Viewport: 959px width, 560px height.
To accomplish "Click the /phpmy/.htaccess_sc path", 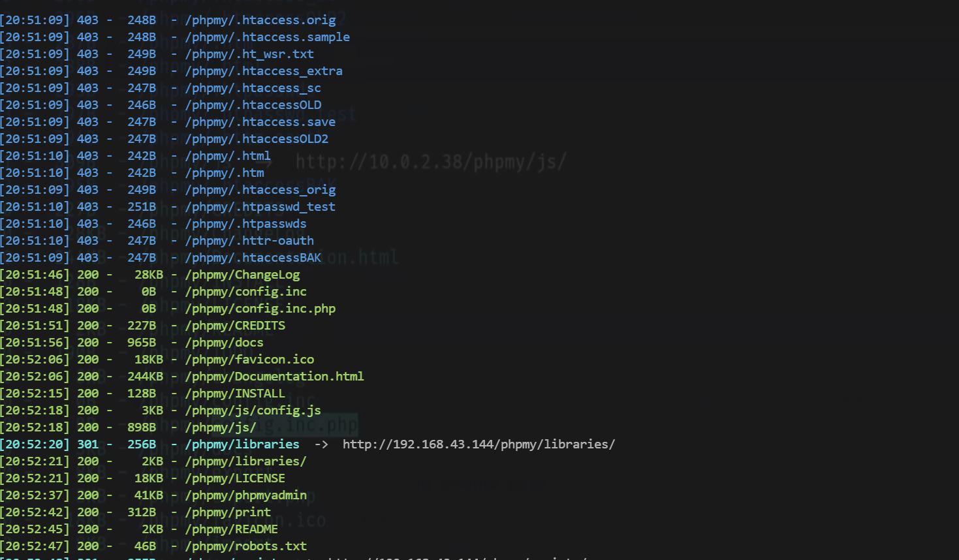I will [253, 88].
